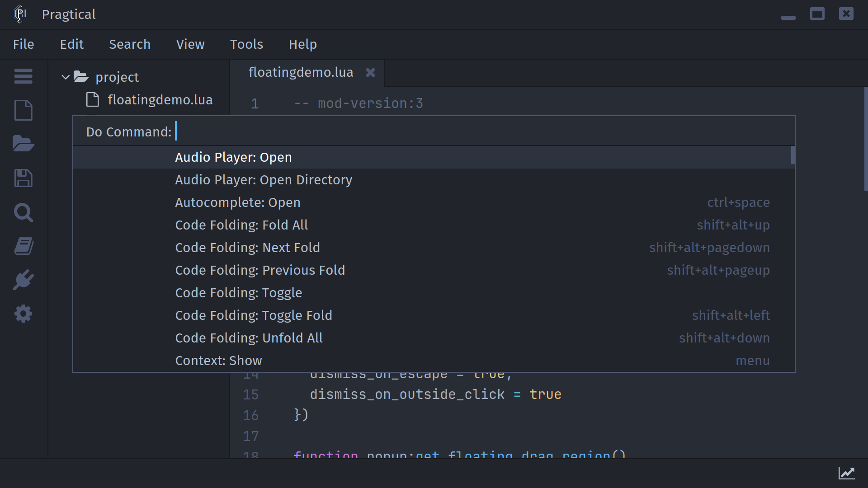Open the View menu
868x488 pixels.
click(190, 44)
